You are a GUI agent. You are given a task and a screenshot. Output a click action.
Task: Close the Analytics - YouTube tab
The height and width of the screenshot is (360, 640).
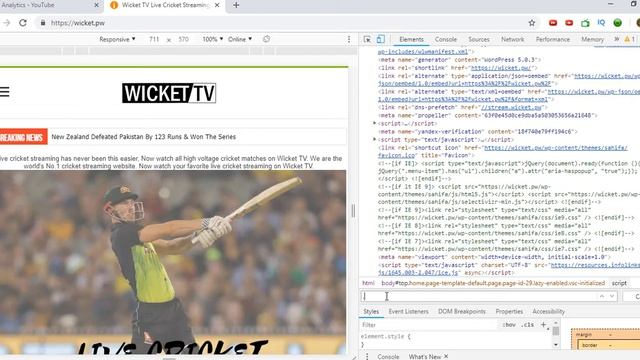pos(96,5)
